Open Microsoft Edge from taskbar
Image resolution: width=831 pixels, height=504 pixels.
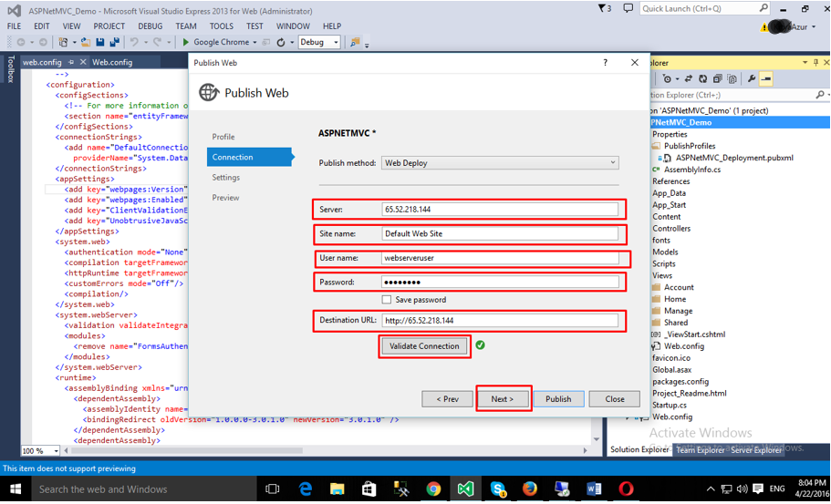tap(306, 489)
